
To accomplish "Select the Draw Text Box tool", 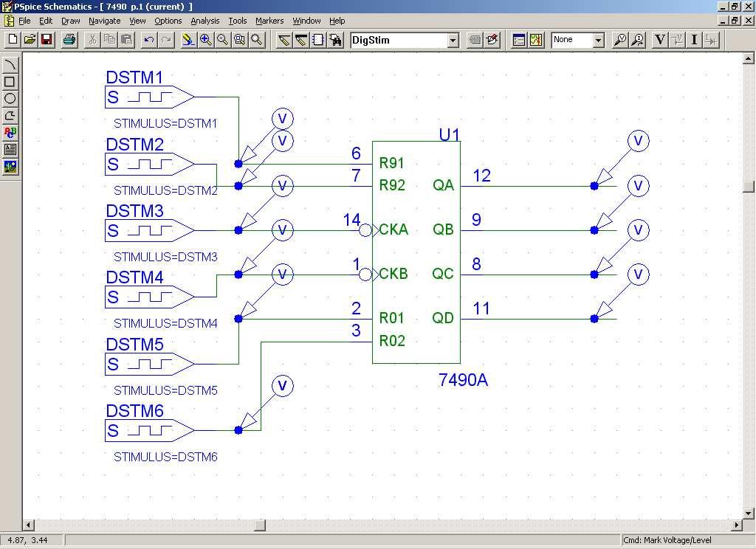I will (10, 149).
